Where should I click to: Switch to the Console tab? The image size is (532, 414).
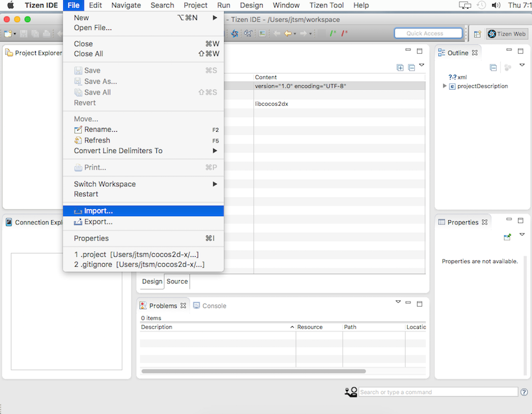(213, 306)
